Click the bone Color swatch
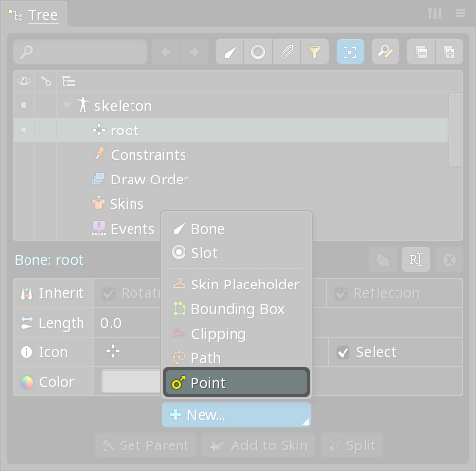The height and width of the screenshot is (471, 476). coord(132,382)
